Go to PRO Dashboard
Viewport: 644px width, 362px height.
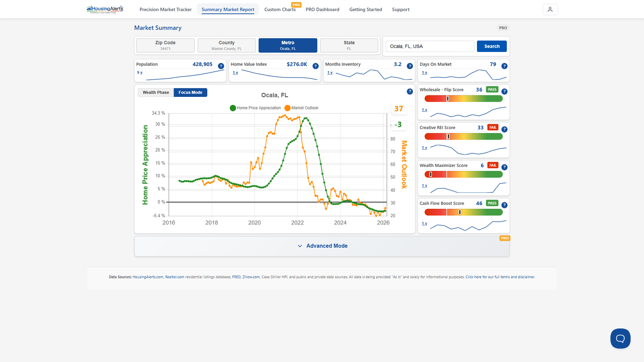pyautogui.click(x=322, y=10)
